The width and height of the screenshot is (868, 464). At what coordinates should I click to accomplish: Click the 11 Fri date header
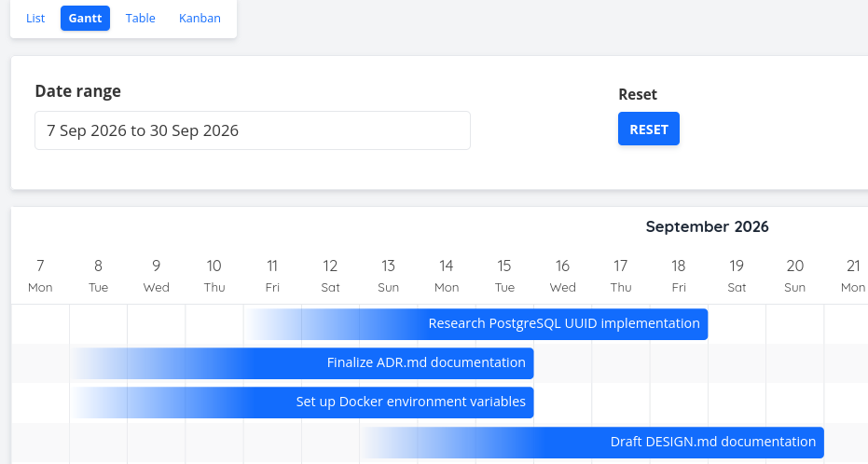coord(272,276)
